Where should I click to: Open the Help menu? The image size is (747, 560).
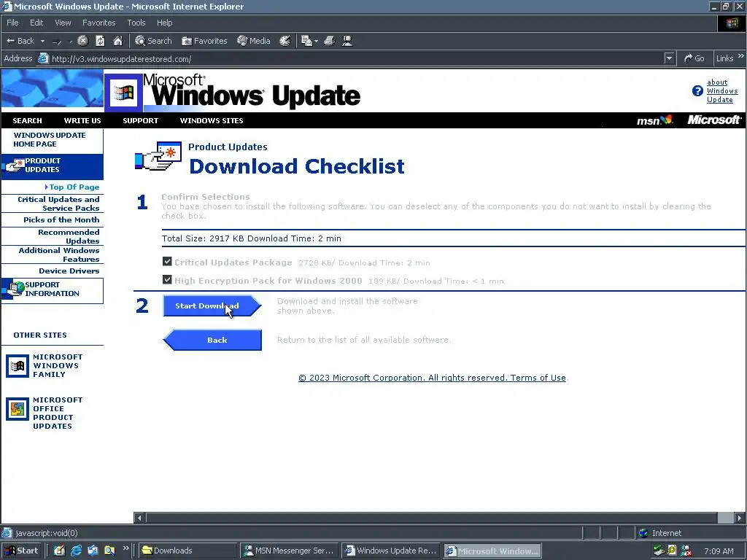coord(164,23)
